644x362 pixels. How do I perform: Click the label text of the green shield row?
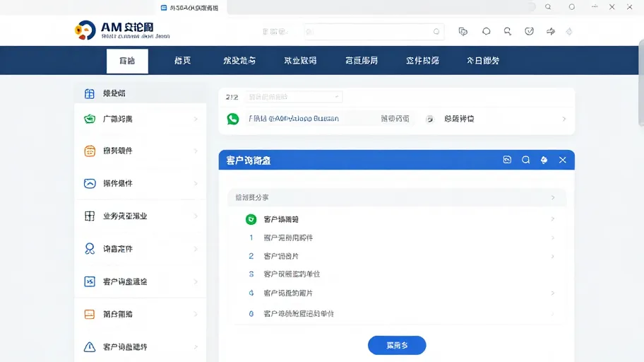pos(281,219)
